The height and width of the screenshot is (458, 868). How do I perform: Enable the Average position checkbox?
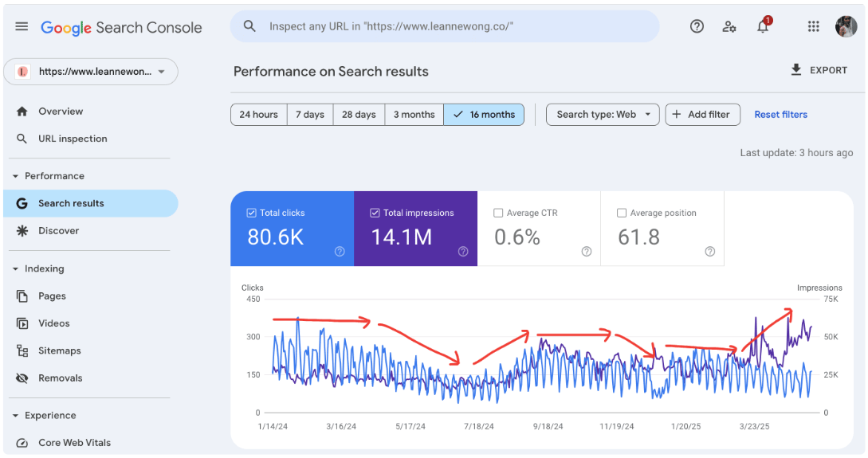click(622, 213)
